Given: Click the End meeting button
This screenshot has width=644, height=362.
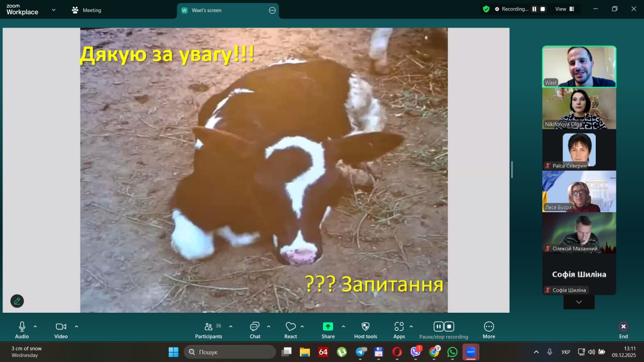Looking at the screenshot, I should click(x=623, y=330).
